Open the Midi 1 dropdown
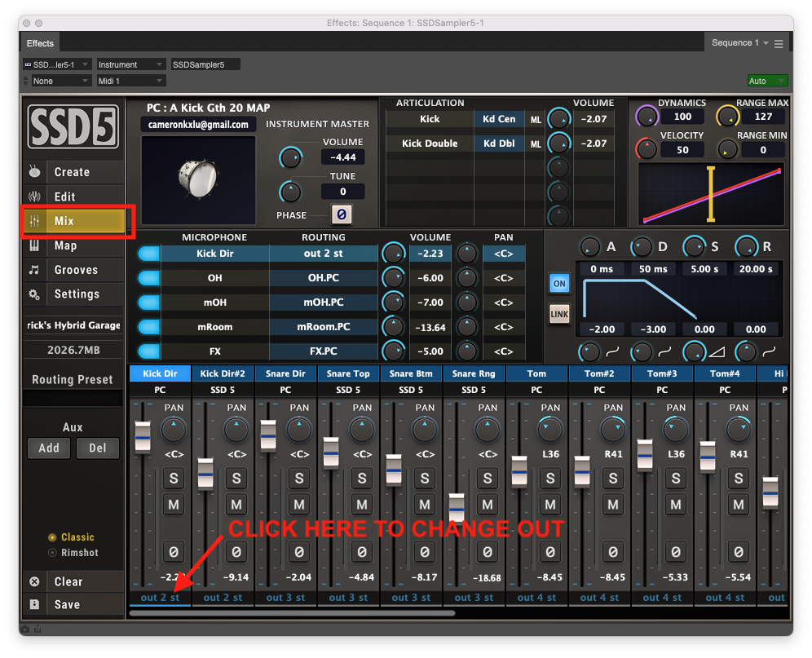The width and height of the screenshot is (812, 658). click(x=130, y=81)
